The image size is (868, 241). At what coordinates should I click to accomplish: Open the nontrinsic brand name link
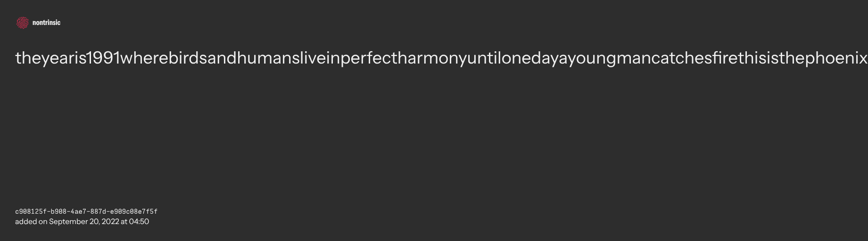[x=46, y=23]
